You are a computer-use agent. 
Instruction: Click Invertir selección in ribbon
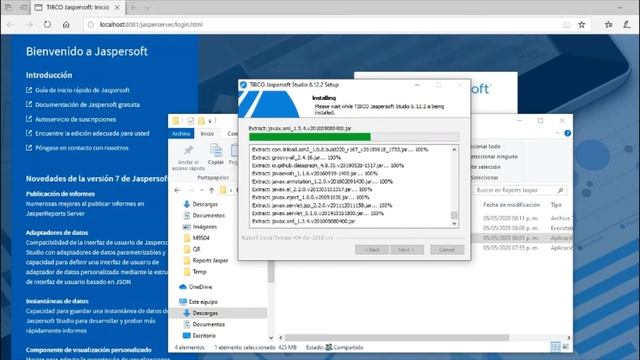pos(486,167)
